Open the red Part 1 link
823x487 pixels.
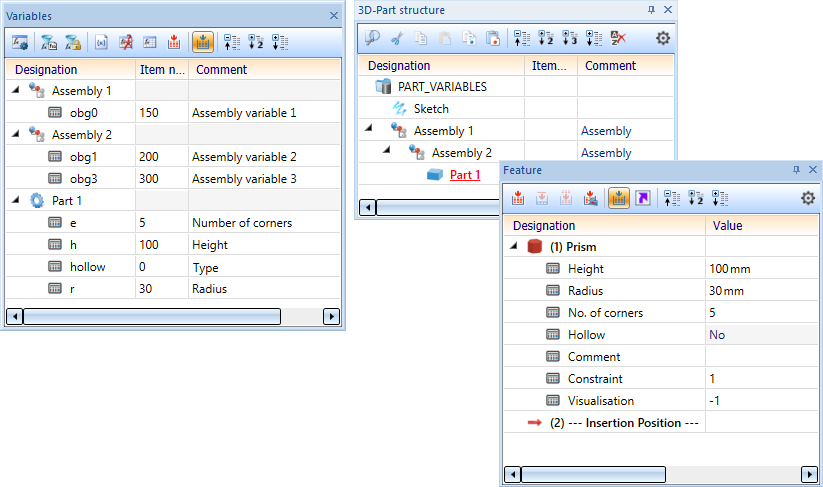(465, 175)
